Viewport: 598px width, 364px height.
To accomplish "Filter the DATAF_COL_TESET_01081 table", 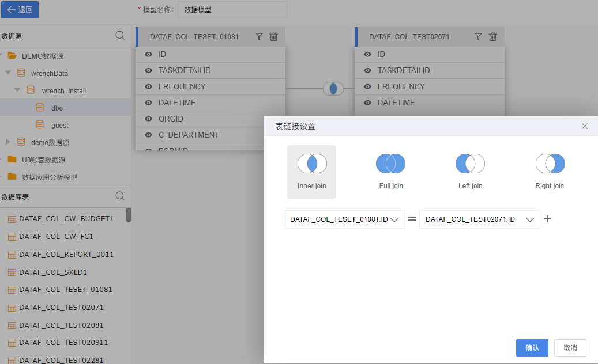I will 259,36.
